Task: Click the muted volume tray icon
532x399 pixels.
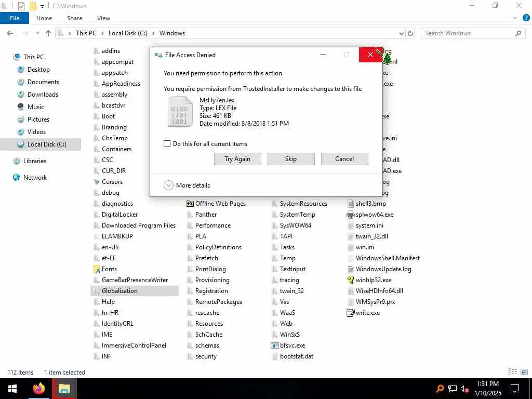Action: pyautogui.click(x=465, y=389)
